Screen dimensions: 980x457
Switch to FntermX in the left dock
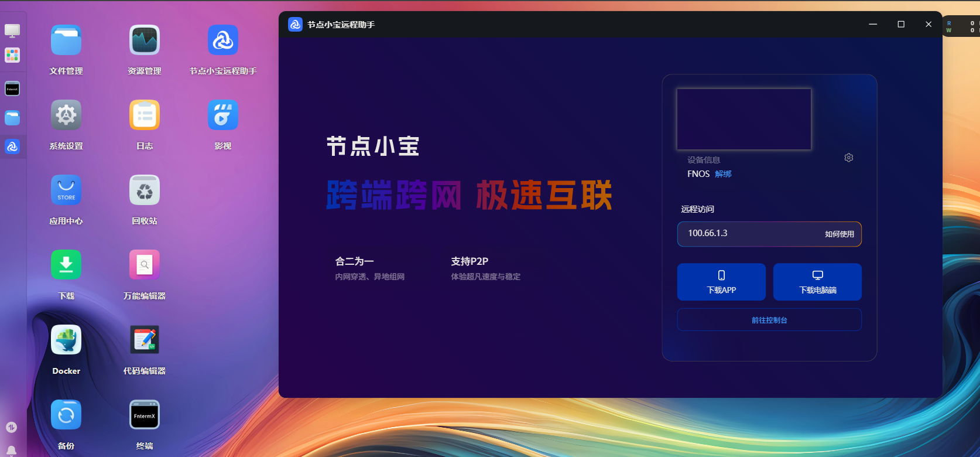click(12, 89)
